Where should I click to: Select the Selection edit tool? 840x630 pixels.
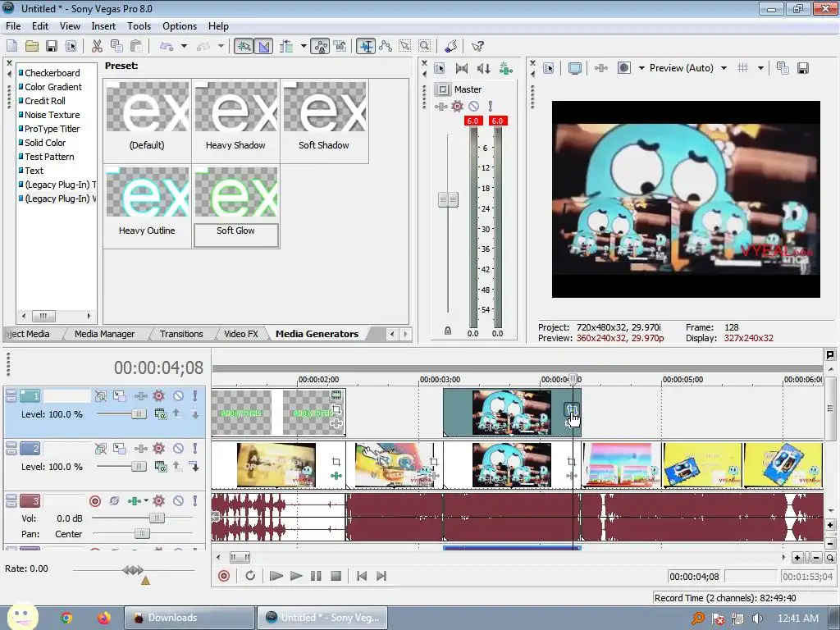point(405,46)
